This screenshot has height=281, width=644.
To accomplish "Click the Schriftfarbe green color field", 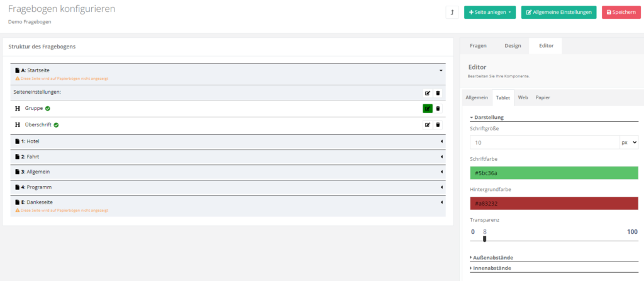I will [553, 173].
